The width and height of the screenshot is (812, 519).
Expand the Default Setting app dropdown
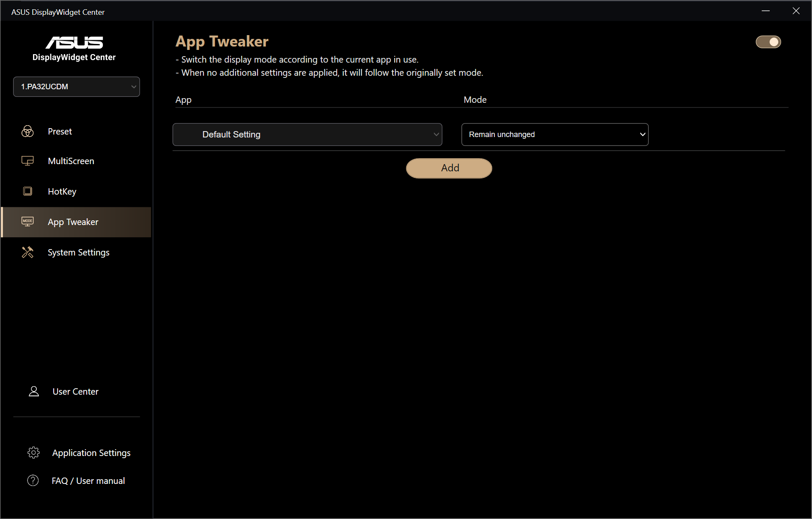coord(307,135)
